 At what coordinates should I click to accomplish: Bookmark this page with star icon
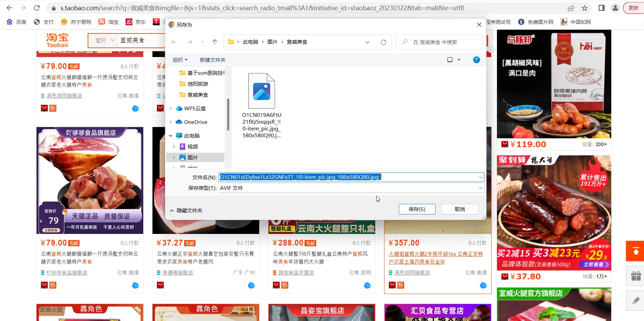585,8
